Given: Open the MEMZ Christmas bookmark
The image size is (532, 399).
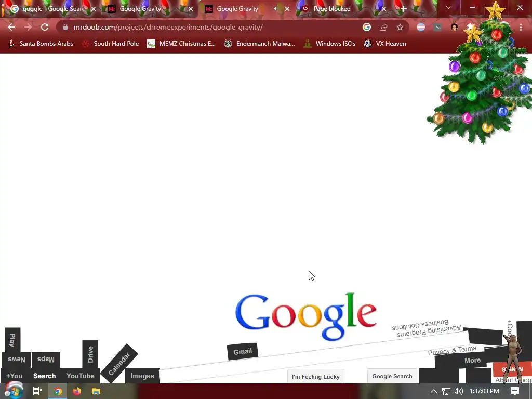Looking at the screenshot, I should 181,44.
